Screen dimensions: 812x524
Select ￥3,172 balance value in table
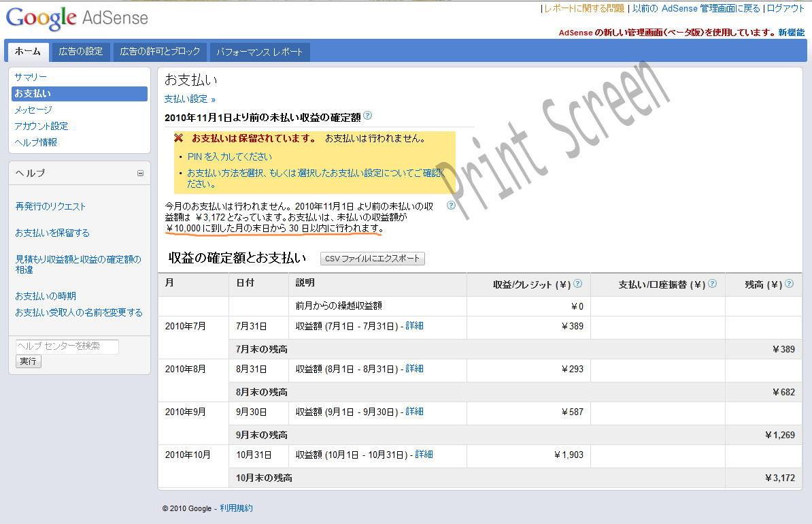[780, 478]
